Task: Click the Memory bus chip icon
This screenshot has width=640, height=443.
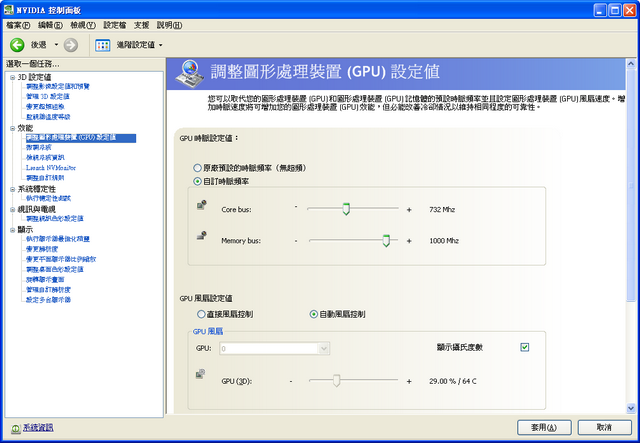Action: point(202,236)
